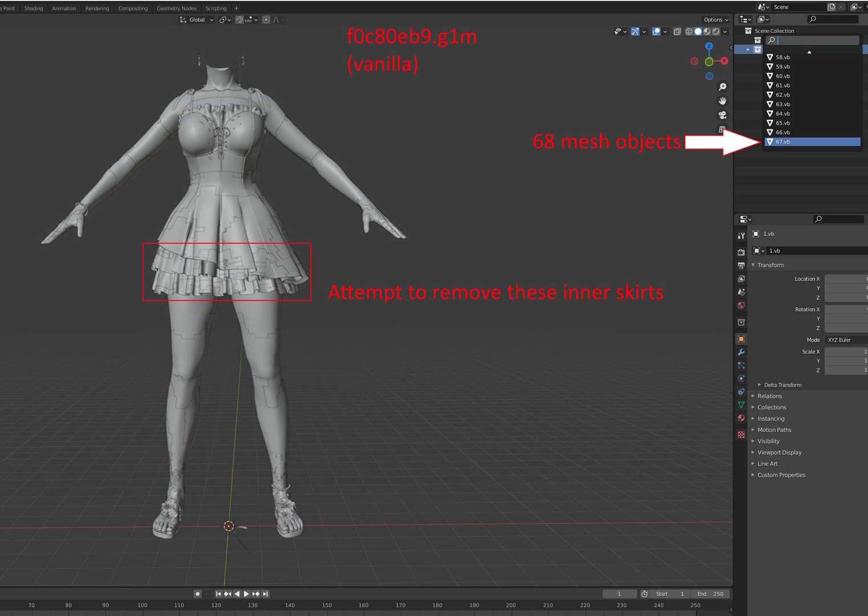Screen dimensions: 868x616
Task: Open the Modifiers wrench properties tab
Action: point(741,352)
